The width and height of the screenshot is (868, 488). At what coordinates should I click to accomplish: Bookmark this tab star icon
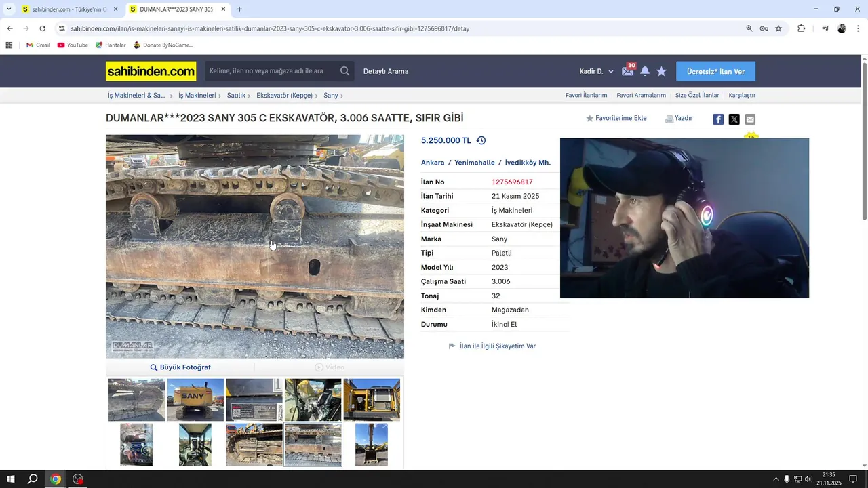tap(778, 28)
